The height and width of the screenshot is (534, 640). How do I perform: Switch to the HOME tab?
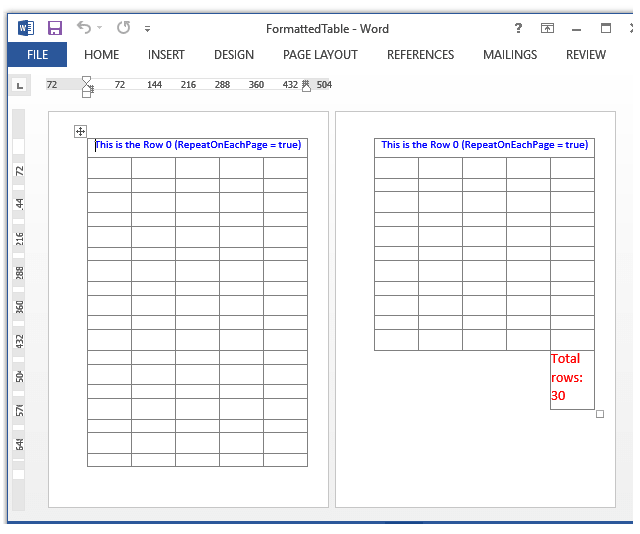point(102,55)
